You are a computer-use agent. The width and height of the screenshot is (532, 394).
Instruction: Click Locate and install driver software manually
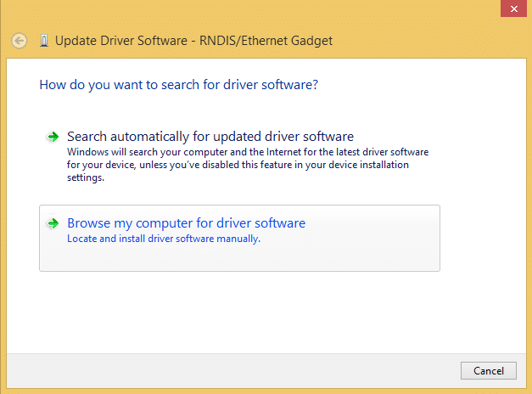tap(163, 239)
